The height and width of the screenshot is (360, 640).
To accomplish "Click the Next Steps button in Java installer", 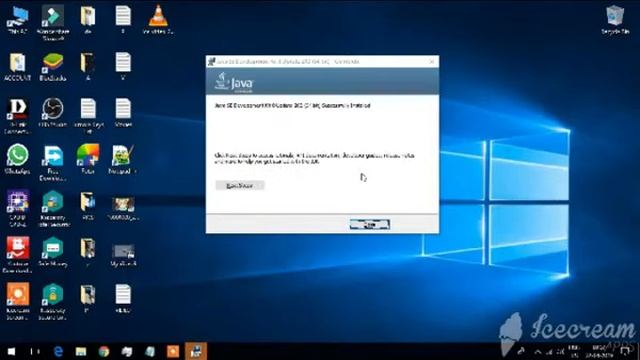I will (x=240, y=186).
